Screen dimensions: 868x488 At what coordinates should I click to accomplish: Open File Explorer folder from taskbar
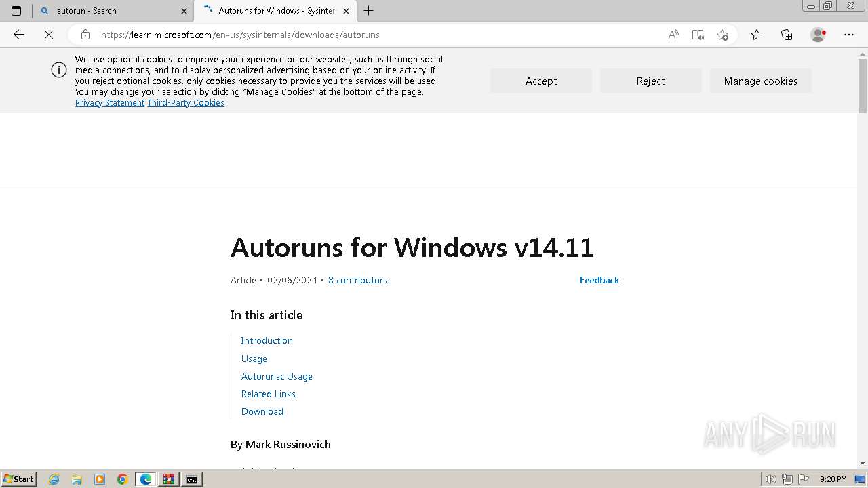tap(77, 479)
